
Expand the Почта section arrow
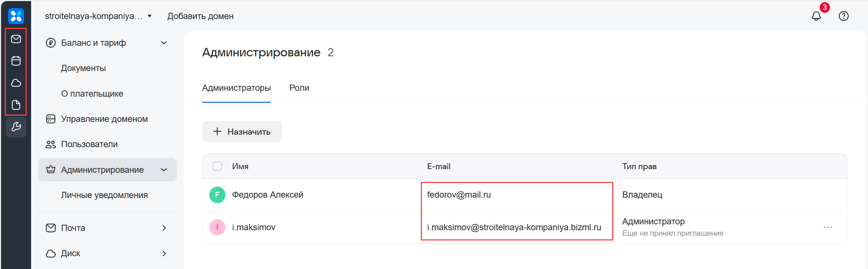164,228
